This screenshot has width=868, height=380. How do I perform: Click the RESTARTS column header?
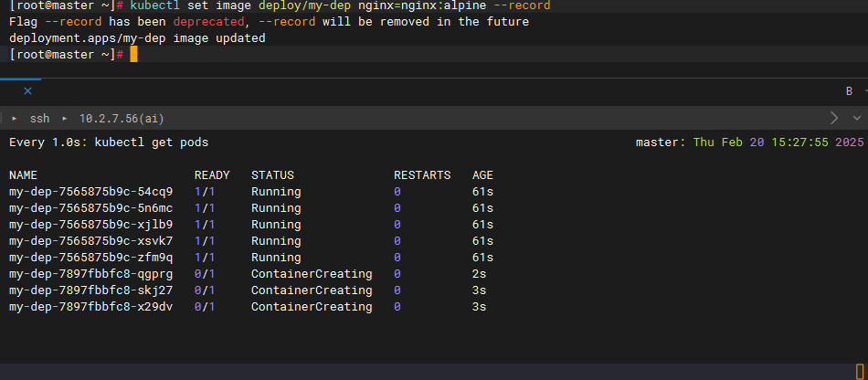pyautogui.click(x=422, y=174)
